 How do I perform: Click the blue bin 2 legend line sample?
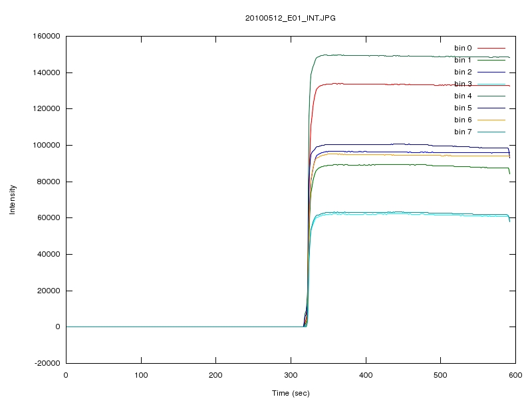pos(491,72)
